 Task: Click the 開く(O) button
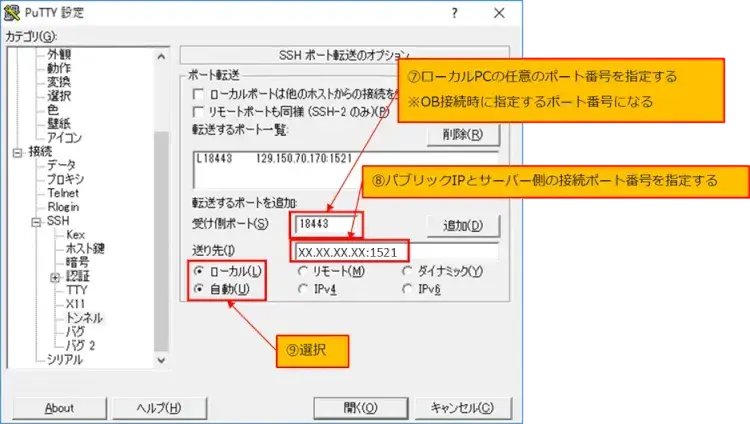coord(360,407)
